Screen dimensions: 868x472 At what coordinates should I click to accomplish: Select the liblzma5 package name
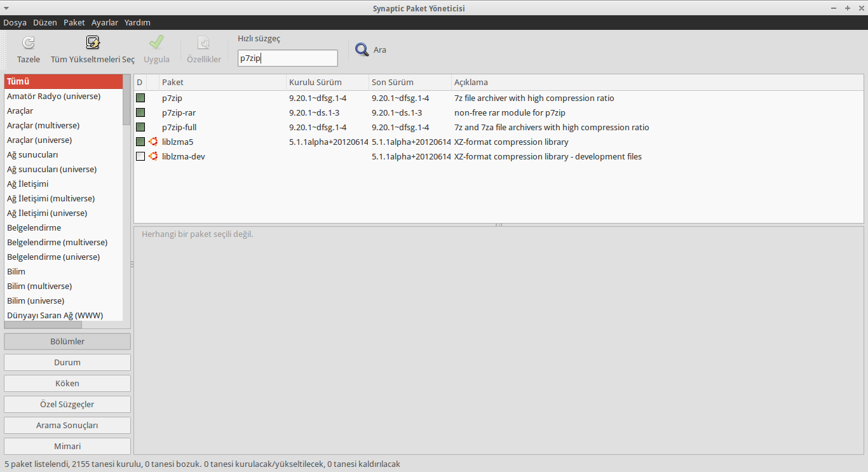[x=177, y=142]
